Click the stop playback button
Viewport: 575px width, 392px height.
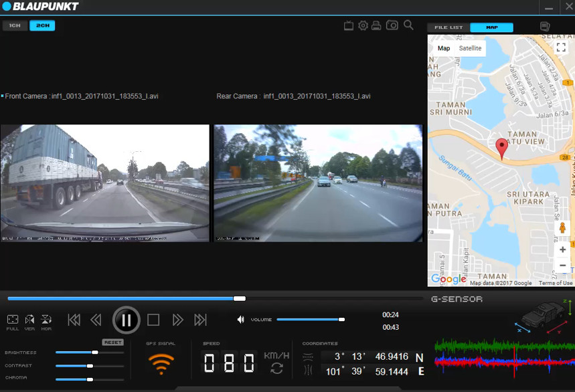pos(153,320)
